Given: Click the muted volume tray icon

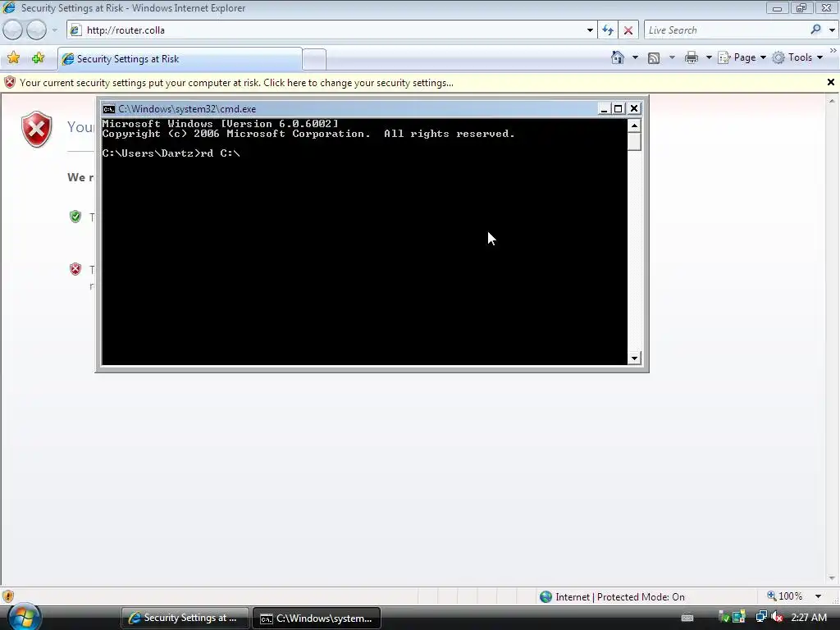Looking at the screenshot, I should [x=777, y=617].
